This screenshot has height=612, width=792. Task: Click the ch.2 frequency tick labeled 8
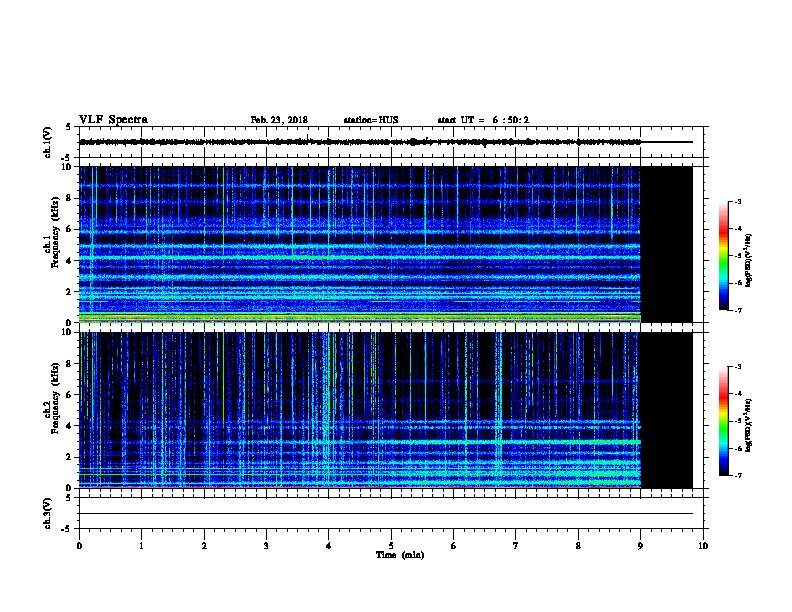(x=69, y=364)
